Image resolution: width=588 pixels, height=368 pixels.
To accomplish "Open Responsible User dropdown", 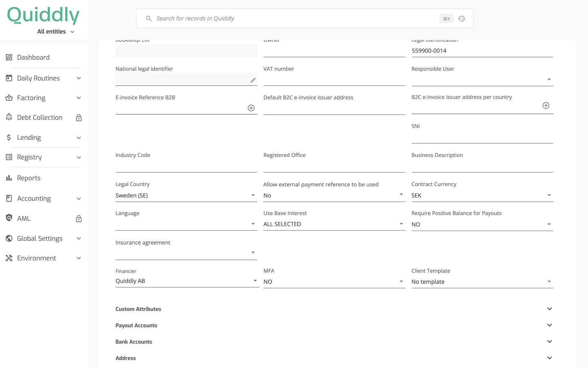I will (482, 80).
